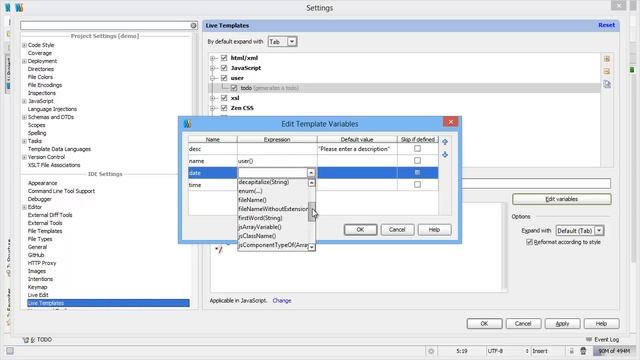Toggle the user template group checkbox
Viewport: 640px width, 360px height.
click(224, 78)
